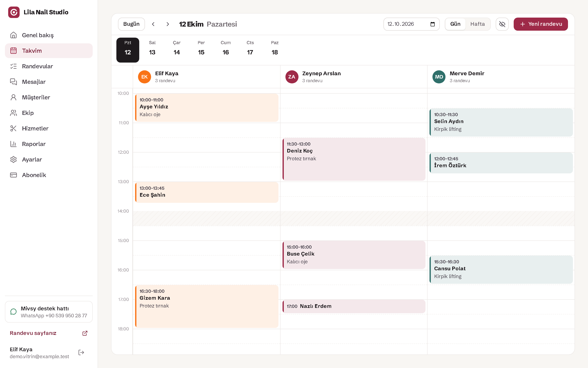588x368 pixels.
Task: Go to next day with right chevron
Action: click(168, 24)
